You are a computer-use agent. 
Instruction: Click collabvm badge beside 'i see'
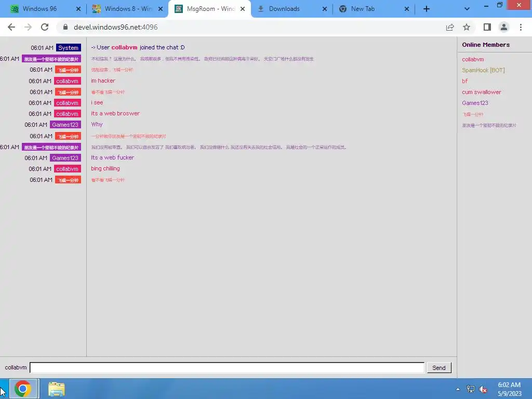point(67,103)
